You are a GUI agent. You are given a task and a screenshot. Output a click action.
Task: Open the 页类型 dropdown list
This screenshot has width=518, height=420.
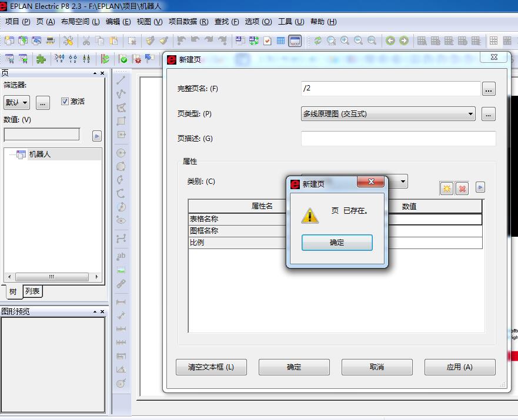click(471, 114)
